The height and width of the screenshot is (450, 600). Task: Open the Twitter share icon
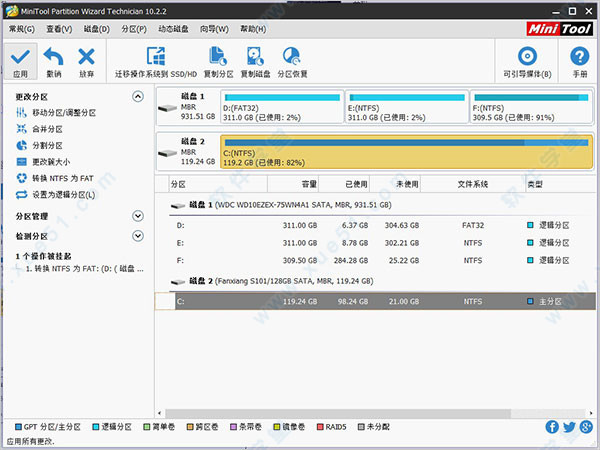coord(569,427)
